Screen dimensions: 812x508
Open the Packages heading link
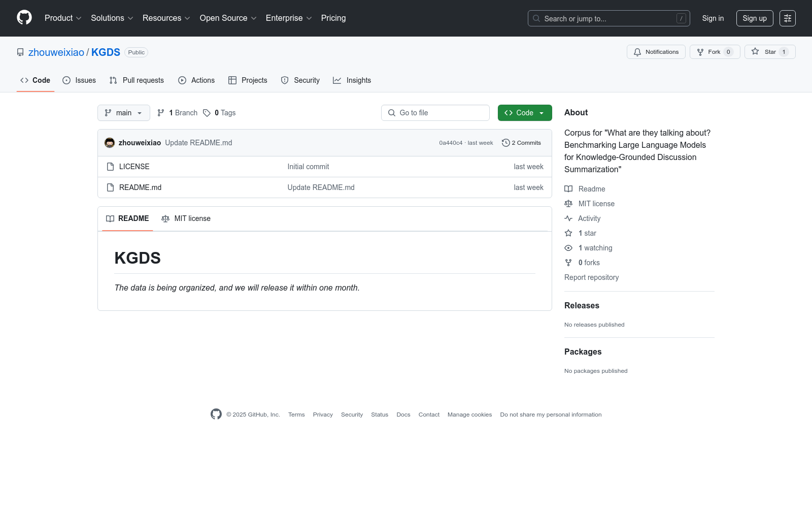pos(583,352)
